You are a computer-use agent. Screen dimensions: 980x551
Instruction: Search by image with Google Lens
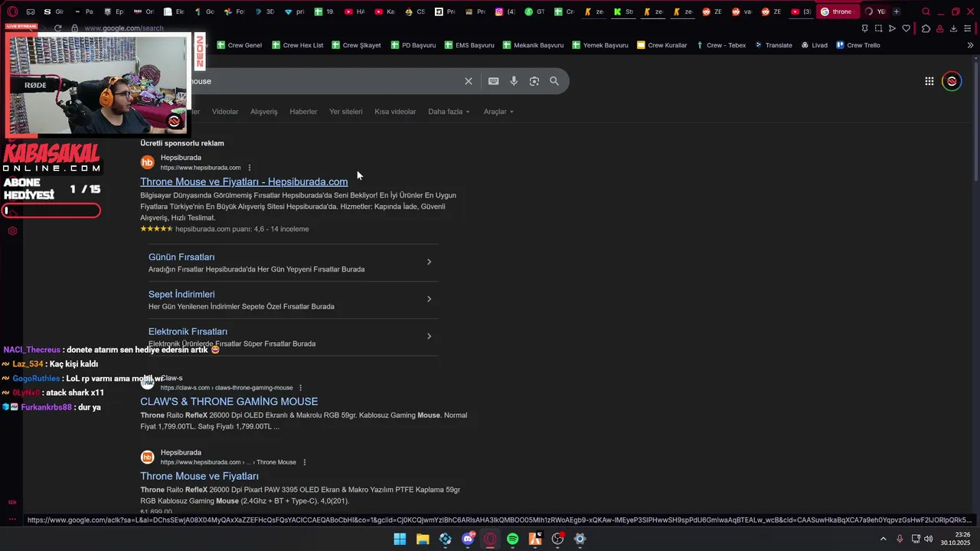(x=534, y=81)
